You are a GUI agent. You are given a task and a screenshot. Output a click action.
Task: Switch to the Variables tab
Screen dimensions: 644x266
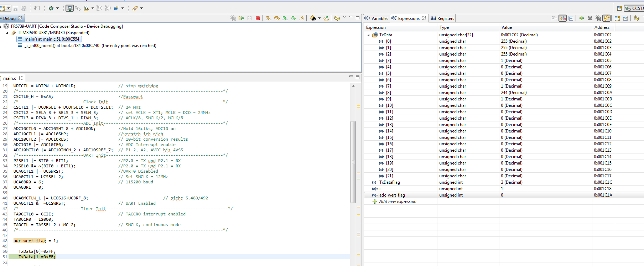click(x=376, y=18)
